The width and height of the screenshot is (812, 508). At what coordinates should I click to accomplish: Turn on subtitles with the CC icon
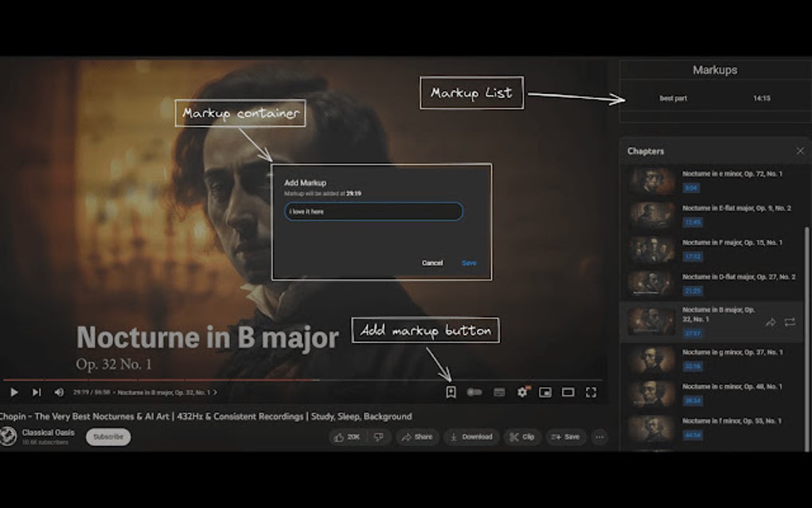click(498, 392)
